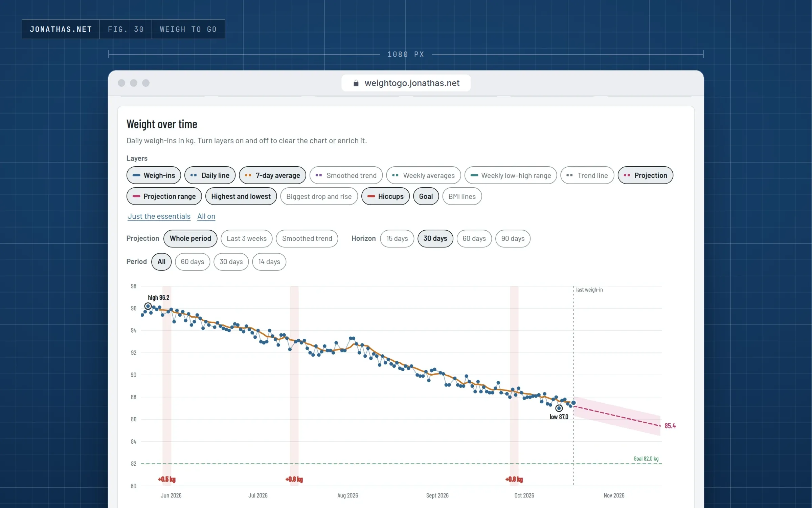The width and height of the screenshot is (812, 508).
Task: Click the low 87.0 point marker
Action: coord(559,408)
